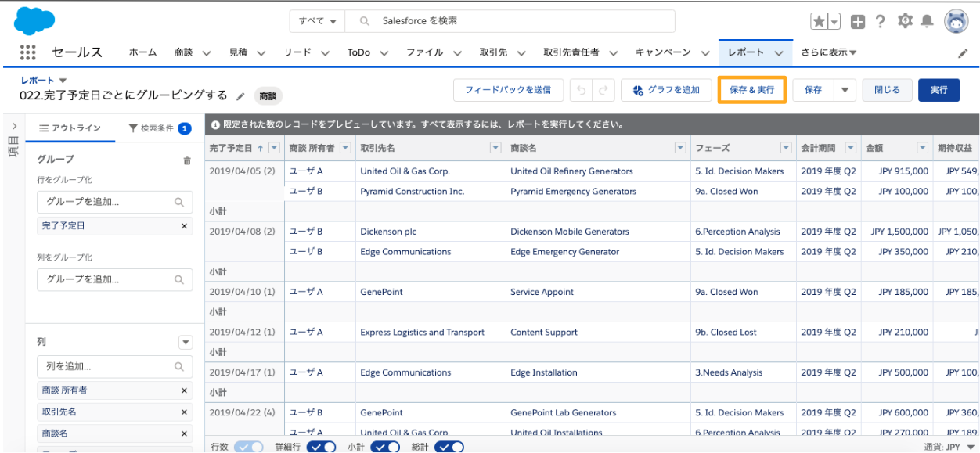Click the undo arrow button
The image size is (980, 453).
tap(581, 90)
